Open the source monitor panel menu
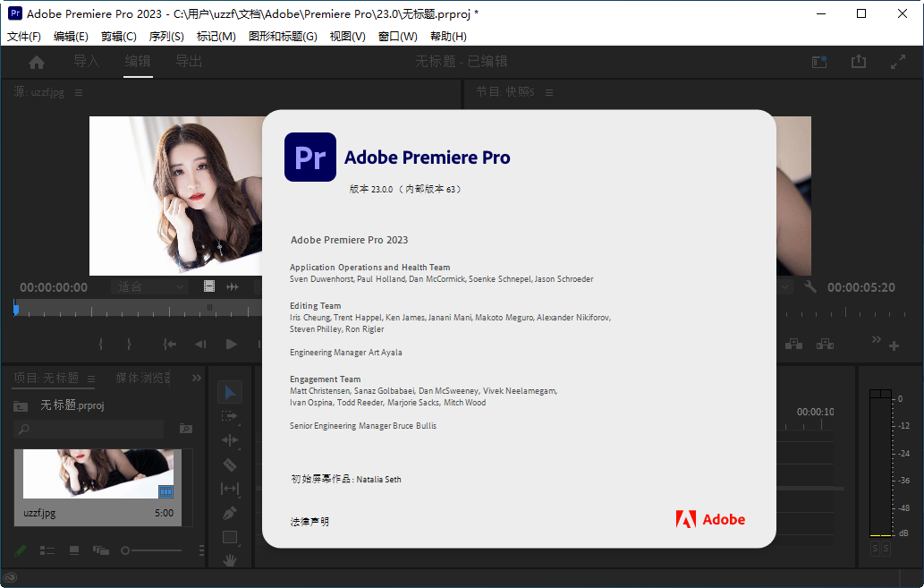924x588 pixels. point(80,91)
